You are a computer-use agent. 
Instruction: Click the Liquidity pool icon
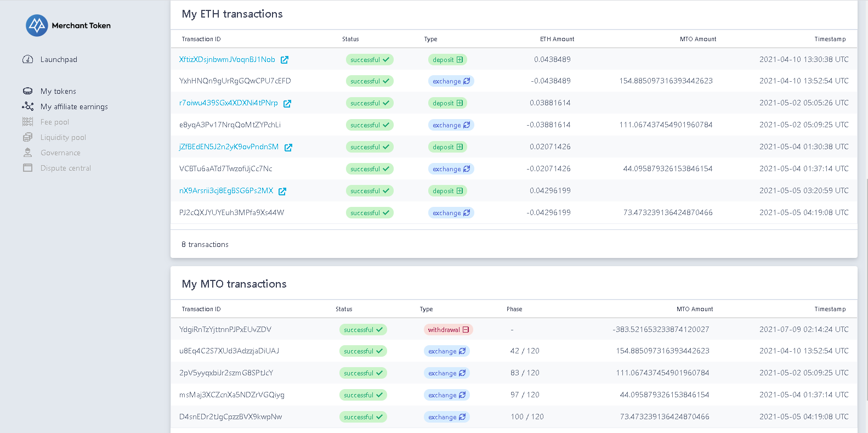click(x=27, y=137)
